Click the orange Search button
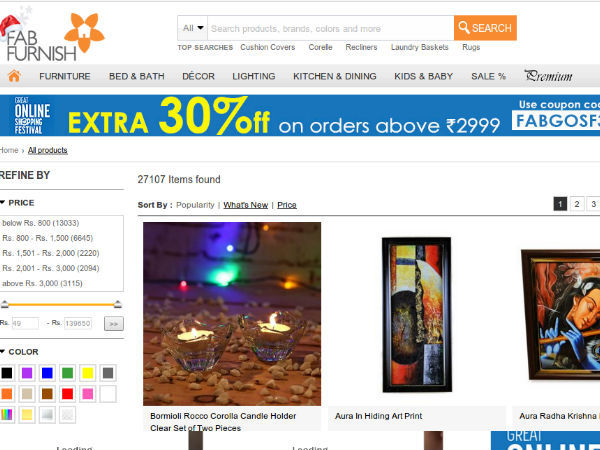The height and width of the screenshot is (450, 600). coord(485,28)
